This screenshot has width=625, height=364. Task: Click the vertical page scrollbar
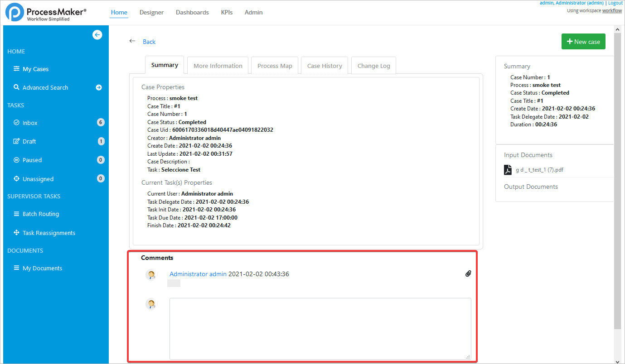point(617,181)
